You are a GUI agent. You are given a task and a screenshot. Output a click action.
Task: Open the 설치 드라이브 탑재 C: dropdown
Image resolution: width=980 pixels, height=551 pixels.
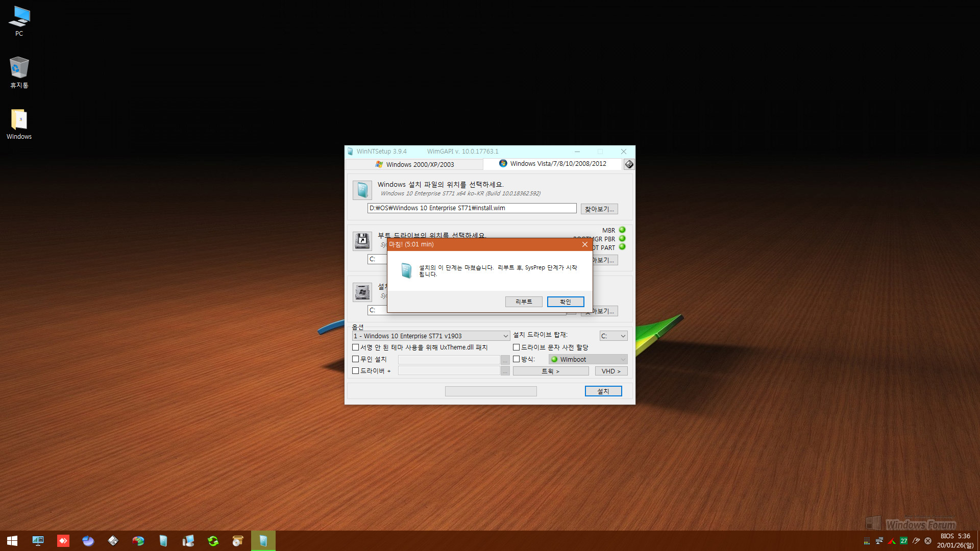tap(613, 336)
